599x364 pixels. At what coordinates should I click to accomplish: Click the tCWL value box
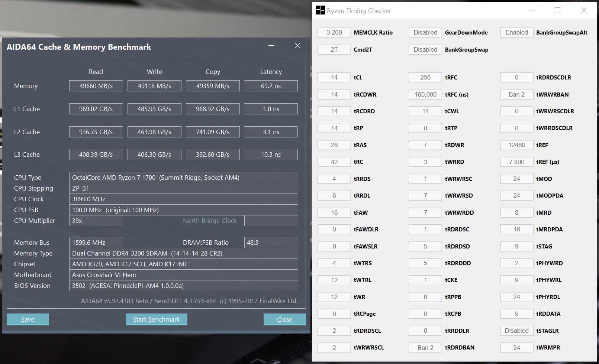click(425, 111)
